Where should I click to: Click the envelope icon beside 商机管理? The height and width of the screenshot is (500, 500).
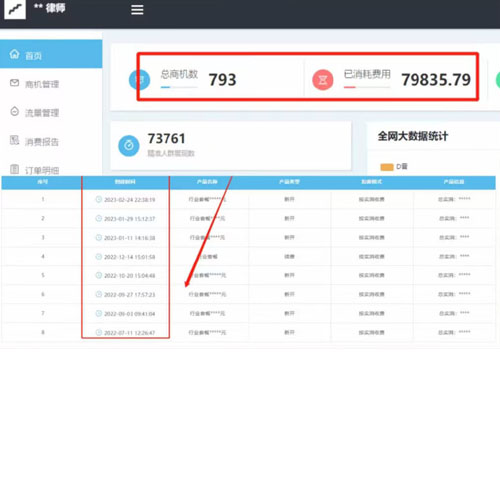point(14,83)
